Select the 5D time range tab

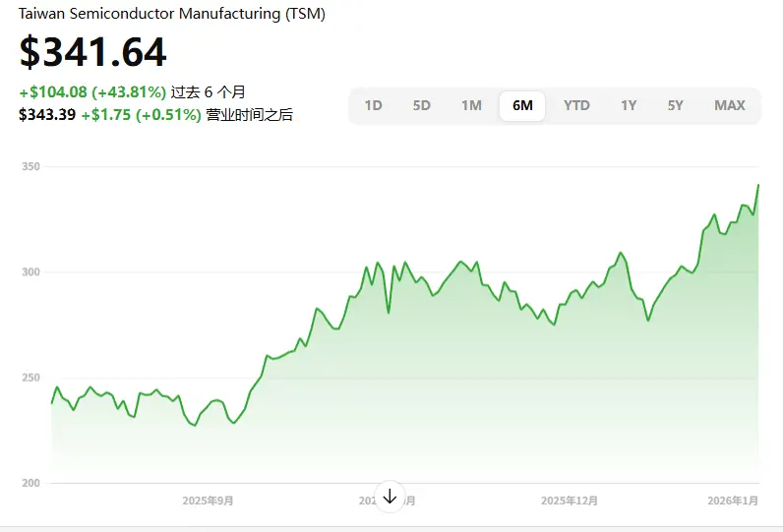[x=421, y=105]
